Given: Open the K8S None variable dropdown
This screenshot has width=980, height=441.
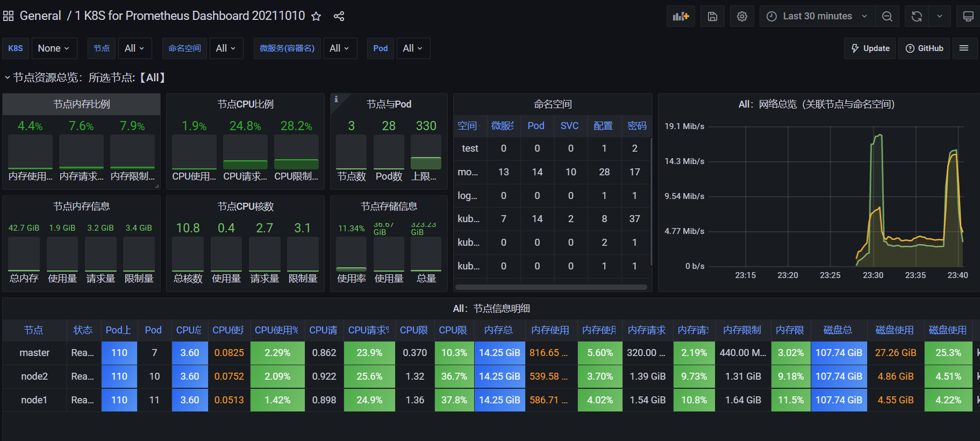Looking at the screenshot, I should 54,48.
